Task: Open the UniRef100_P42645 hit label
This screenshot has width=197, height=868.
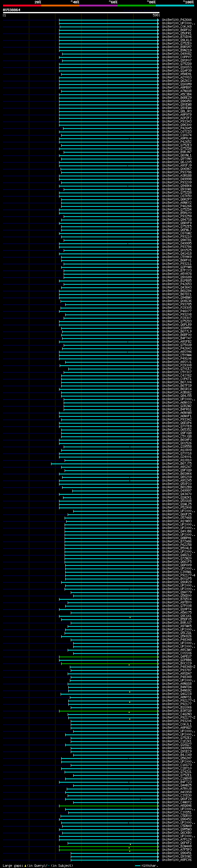Action: tap(177, 128)
